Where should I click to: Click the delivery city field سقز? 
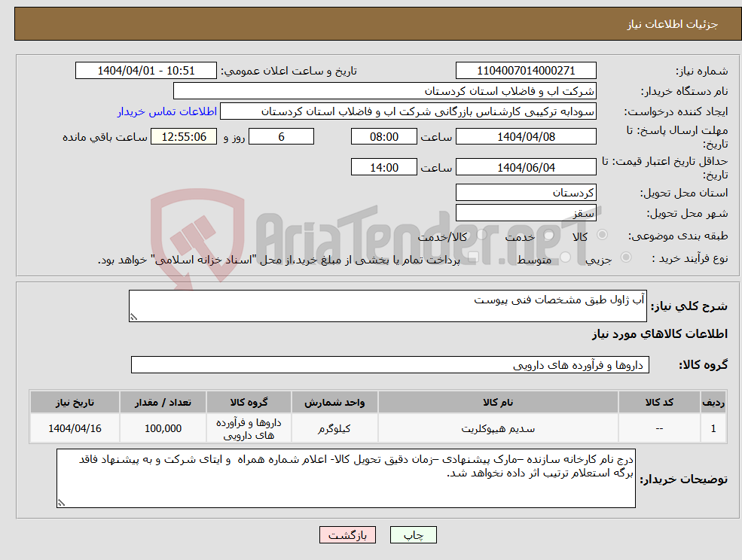[526, 213]
